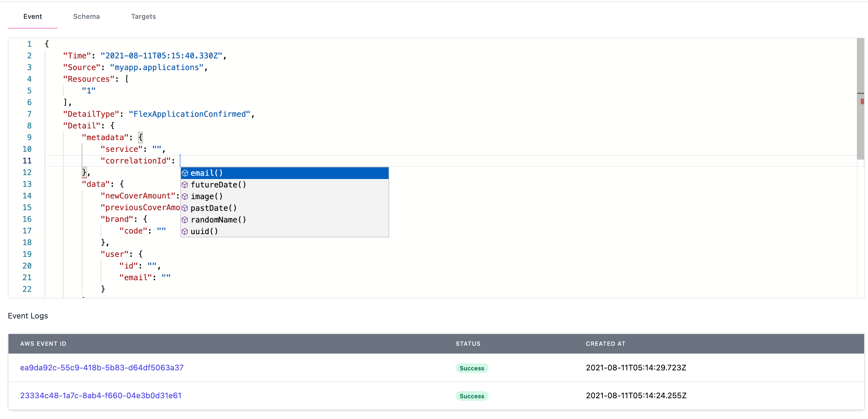Click the cube icon beside image()
The image size is (868, 419).
point(185,196)
